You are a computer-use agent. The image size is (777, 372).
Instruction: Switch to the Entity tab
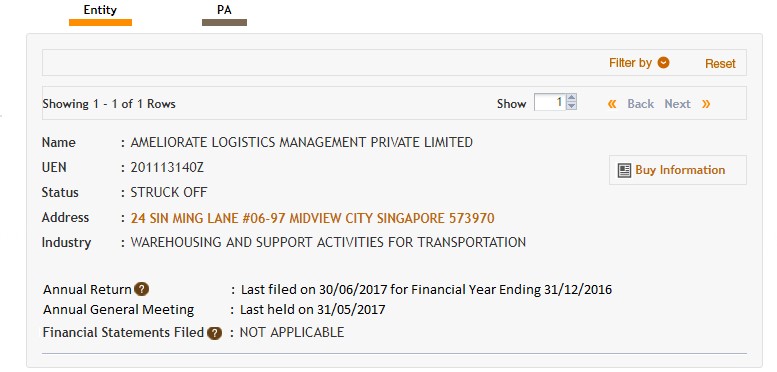tap(100, 10)
